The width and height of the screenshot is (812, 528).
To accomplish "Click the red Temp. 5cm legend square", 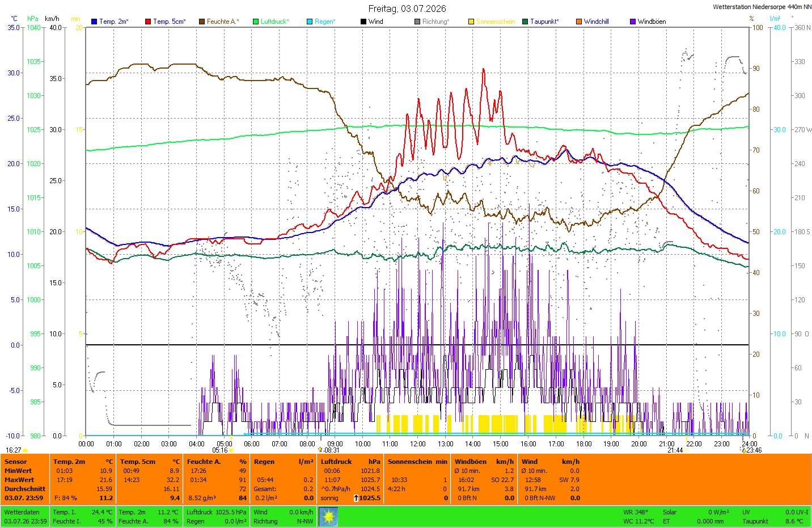I will pos(148,22).
